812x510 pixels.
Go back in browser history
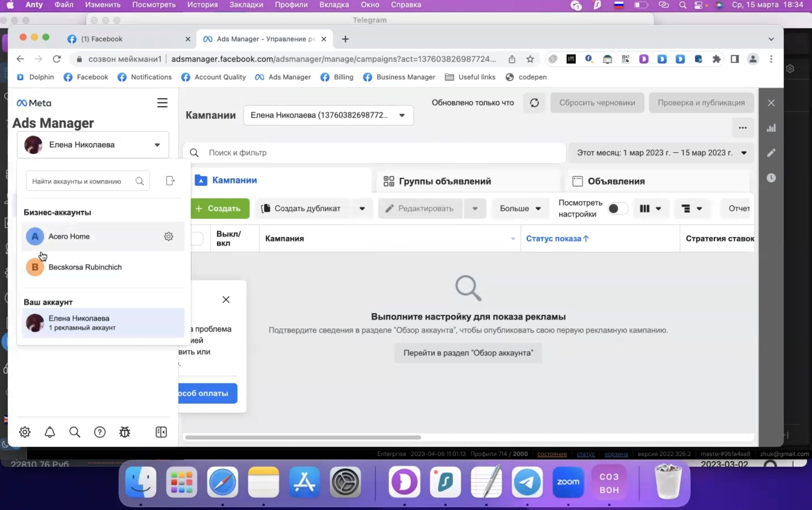[20, 59]
